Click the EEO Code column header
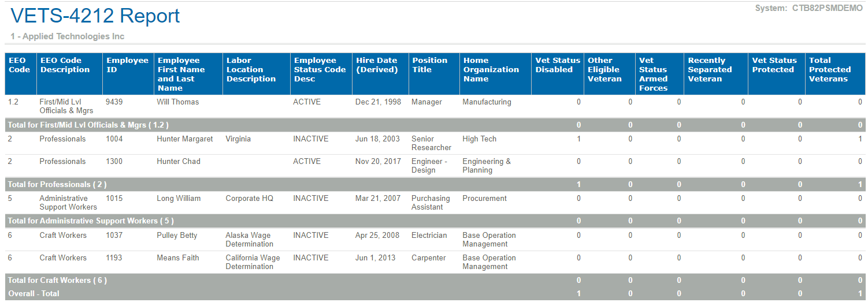868x306 pixels. point(20,74)
